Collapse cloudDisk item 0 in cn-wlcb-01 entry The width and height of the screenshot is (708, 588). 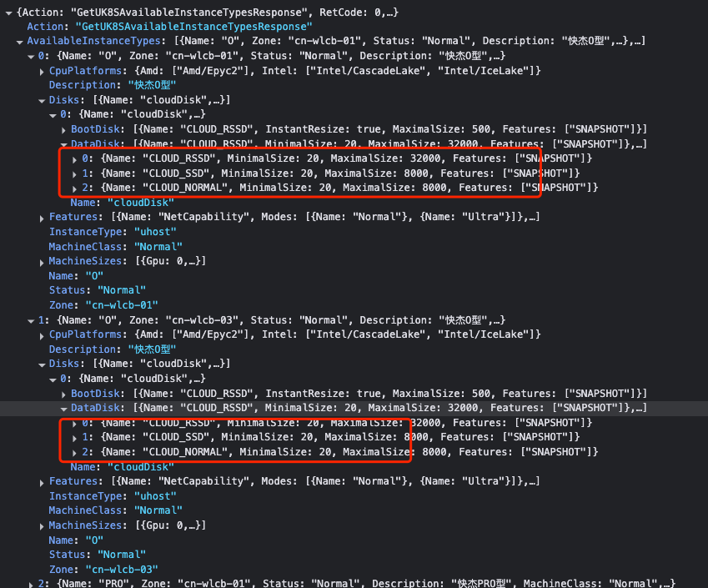[x=53, y=115]
